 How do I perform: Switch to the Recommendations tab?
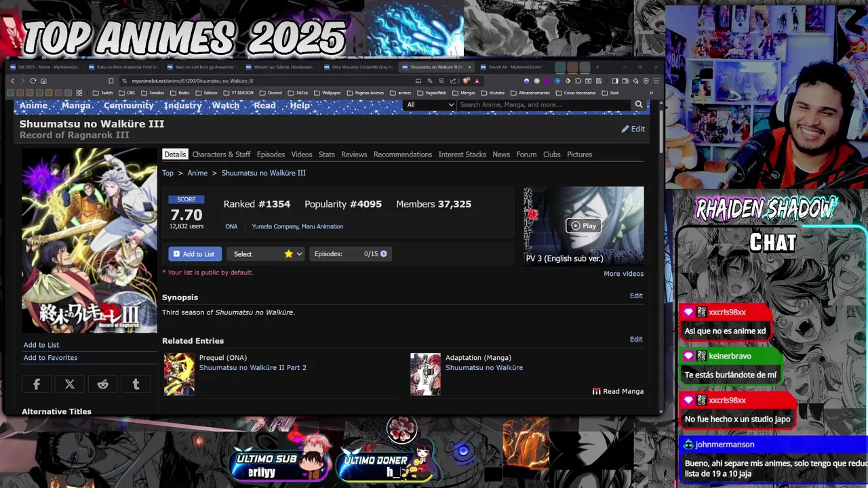point(403,155)
